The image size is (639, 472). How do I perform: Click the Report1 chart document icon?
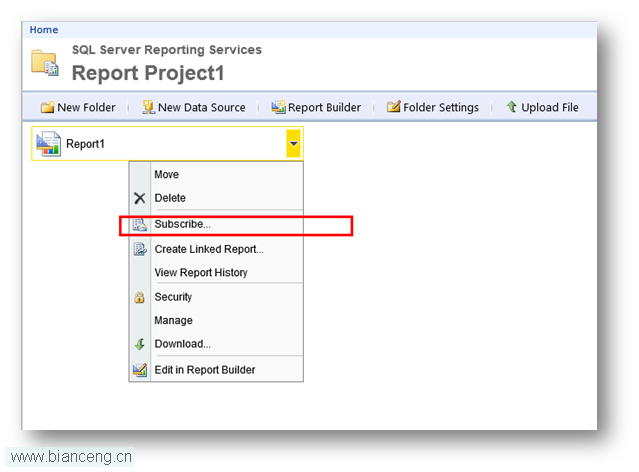[48, 143]
